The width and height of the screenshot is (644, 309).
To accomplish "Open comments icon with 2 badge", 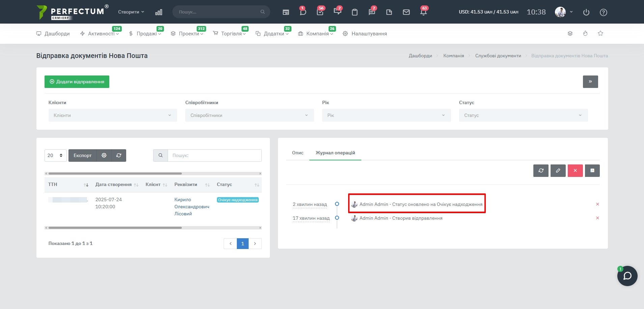I will coord(372,12).
